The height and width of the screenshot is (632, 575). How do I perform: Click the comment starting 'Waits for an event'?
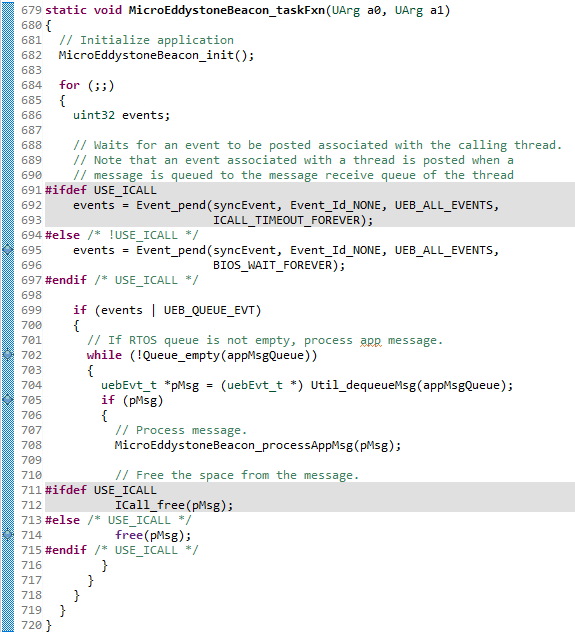click(317, 145)
